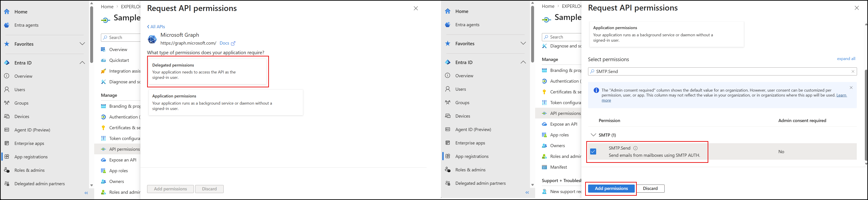The width and height of the screenshot is (868, 200).
Task: Collapse the sidebar in the left screenshot
Action: click(86, 193)
